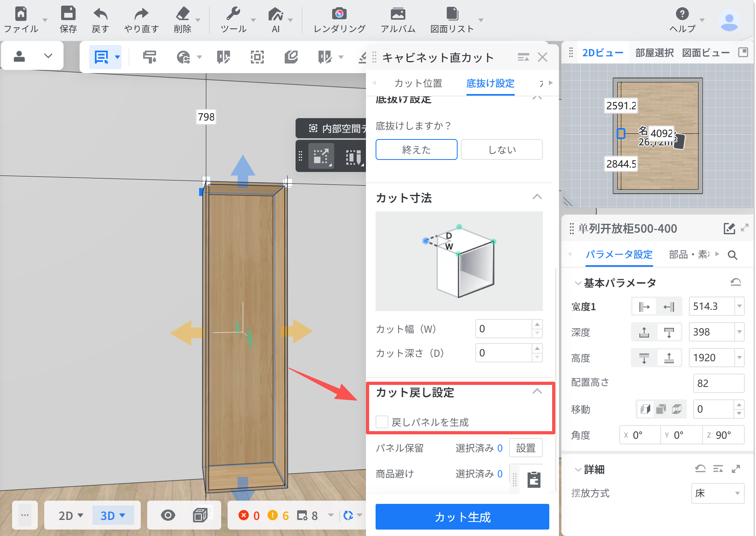The width and height of the screenshot is (756, 536).
Task: Open the 2D view mode dropdown
Action: tap(71, 516)
